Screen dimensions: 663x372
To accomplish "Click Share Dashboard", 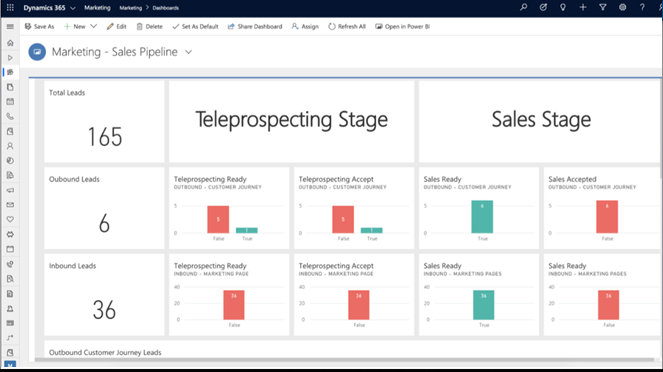I will 255,27.
